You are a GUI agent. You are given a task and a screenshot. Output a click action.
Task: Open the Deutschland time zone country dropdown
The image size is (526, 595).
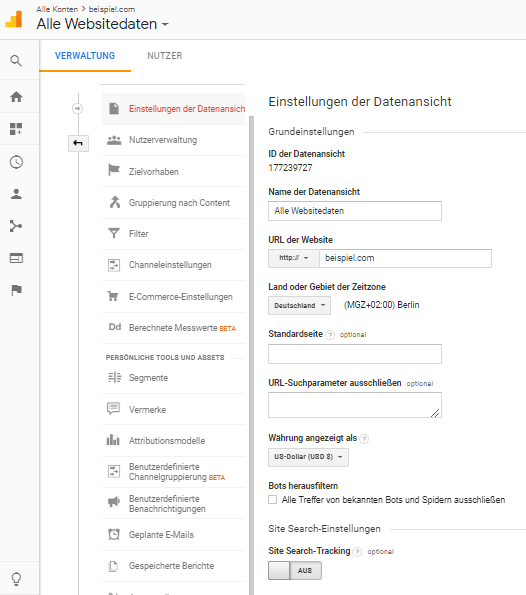(299, 305)
